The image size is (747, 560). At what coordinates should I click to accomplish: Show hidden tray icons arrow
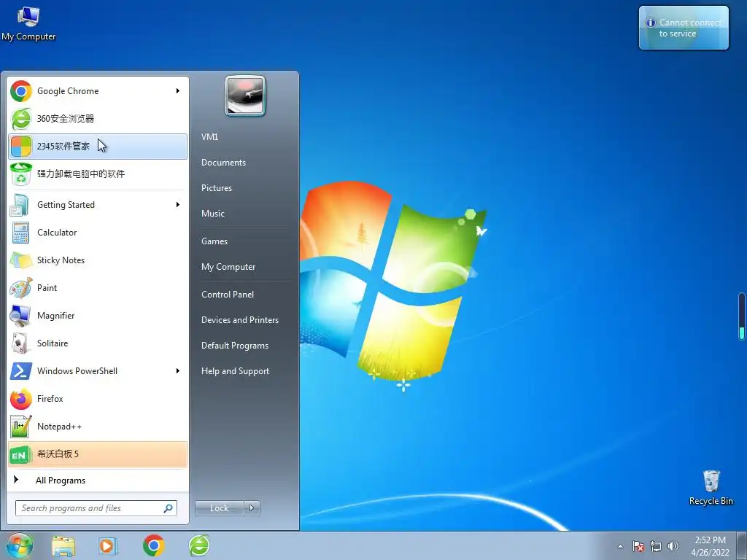620,546
